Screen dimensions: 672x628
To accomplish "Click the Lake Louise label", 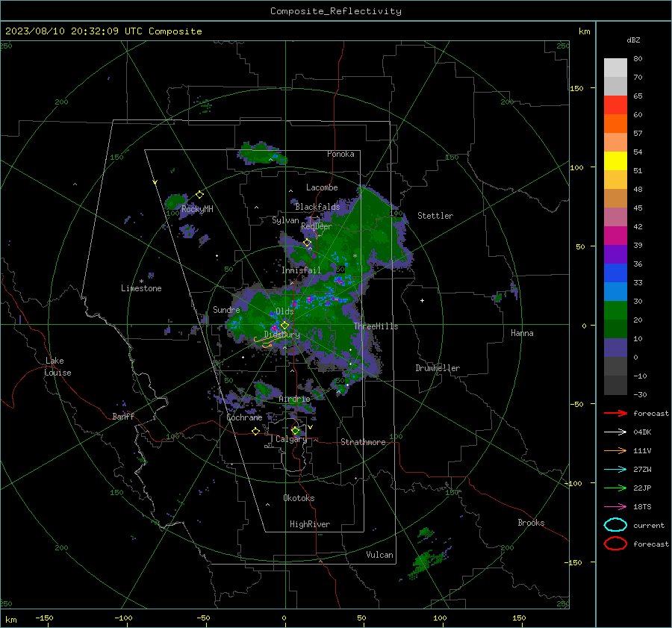I will 57,367.
